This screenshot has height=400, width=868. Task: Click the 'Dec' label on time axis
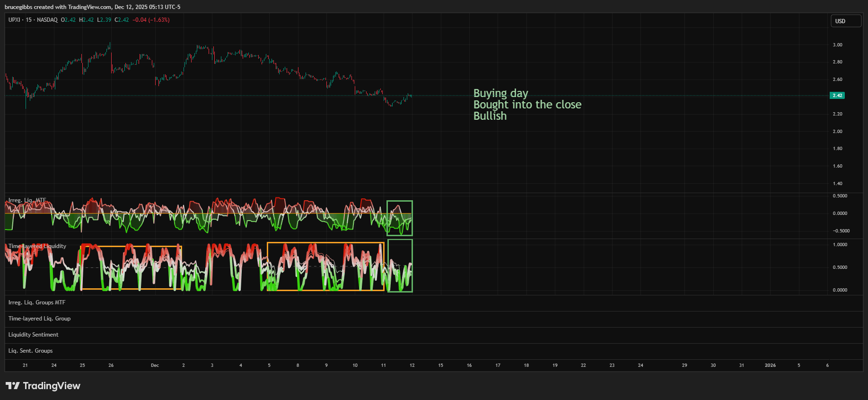click(155, 365)
